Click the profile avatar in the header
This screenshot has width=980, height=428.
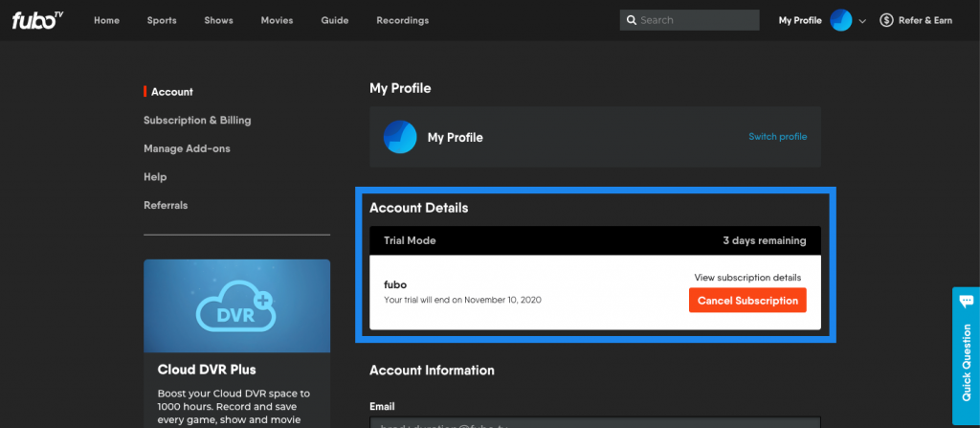(x=840, y=20)
